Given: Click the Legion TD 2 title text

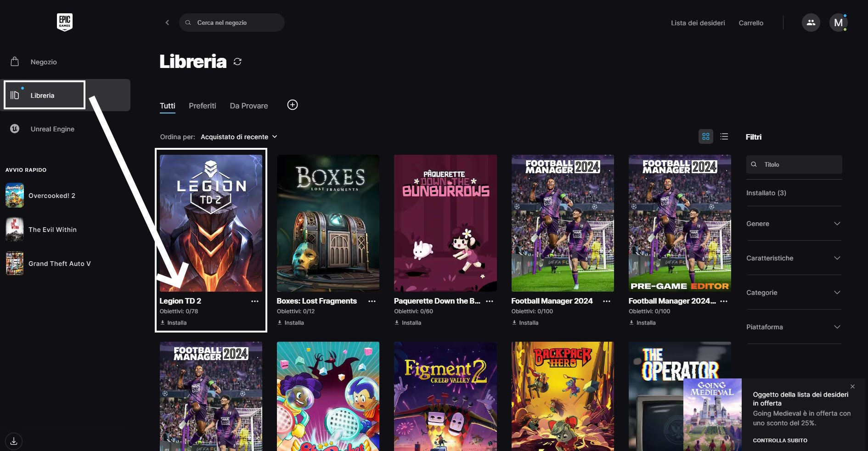Looking at the screenshot, I should pos(180,301).
